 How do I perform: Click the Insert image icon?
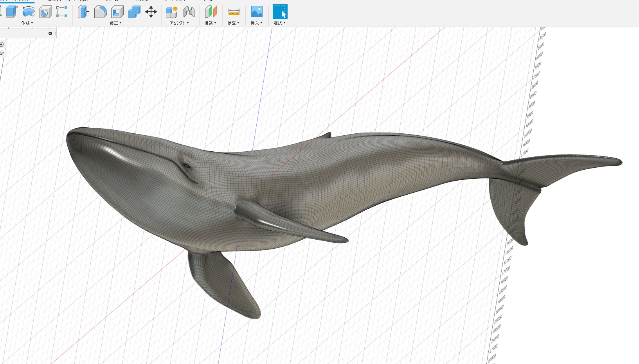pos(257,12)
